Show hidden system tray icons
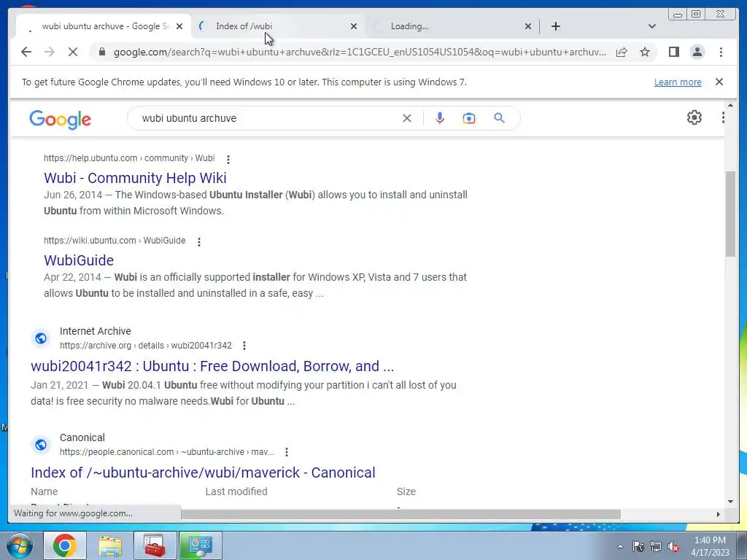 620,547
